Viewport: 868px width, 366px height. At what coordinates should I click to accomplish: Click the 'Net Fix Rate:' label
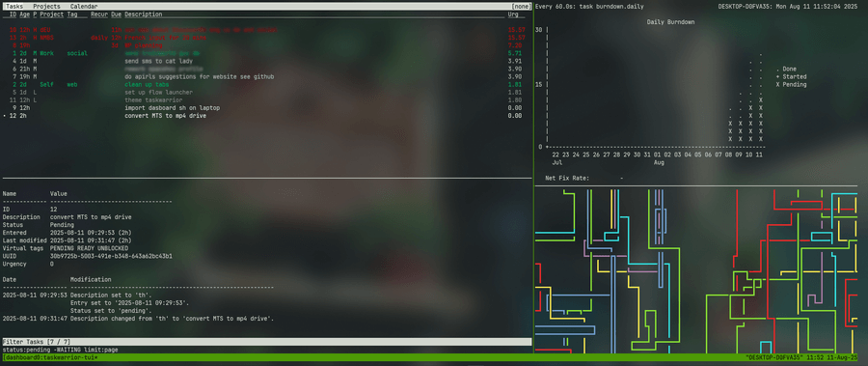click(x=567, y=179)
